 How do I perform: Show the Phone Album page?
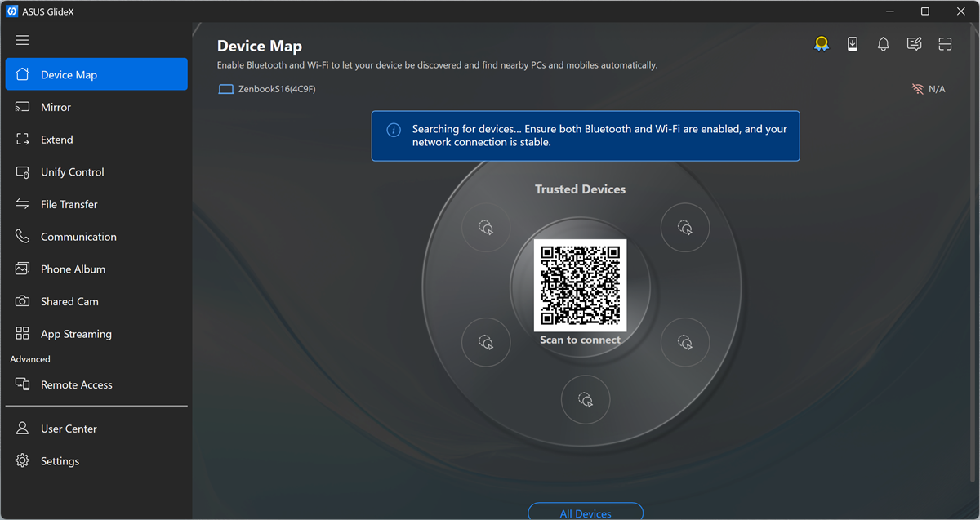96,269
